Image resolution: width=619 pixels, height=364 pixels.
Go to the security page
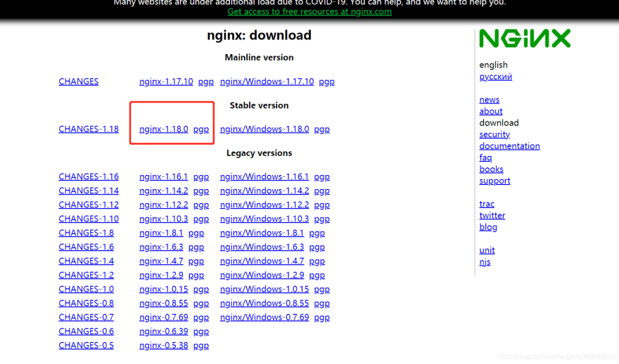[494, 134]
